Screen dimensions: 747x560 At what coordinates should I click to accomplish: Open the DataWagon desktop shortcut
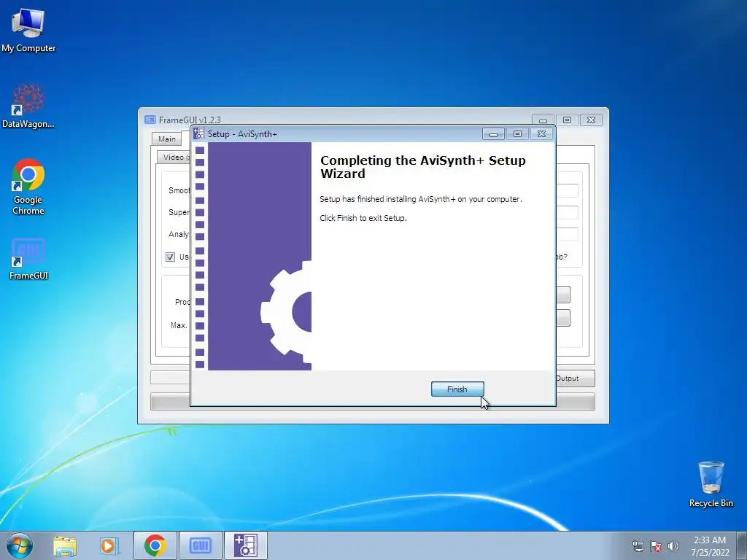point(28,106)
